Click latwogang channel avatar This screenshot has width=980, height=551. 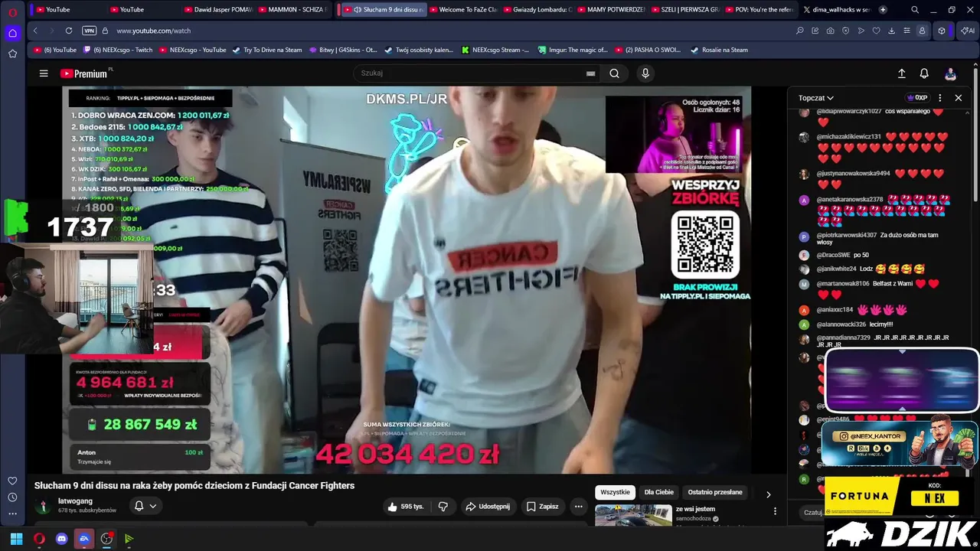(x=44, y=506)
